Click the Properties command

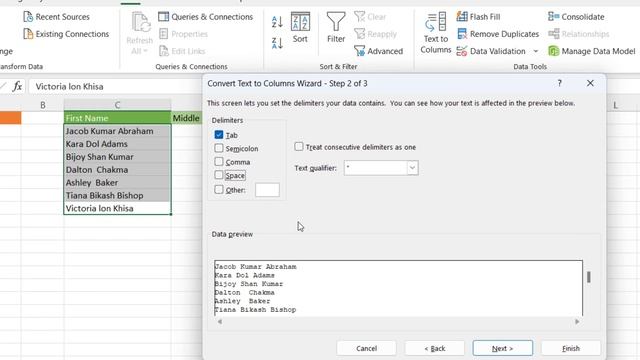pos(183,34)
